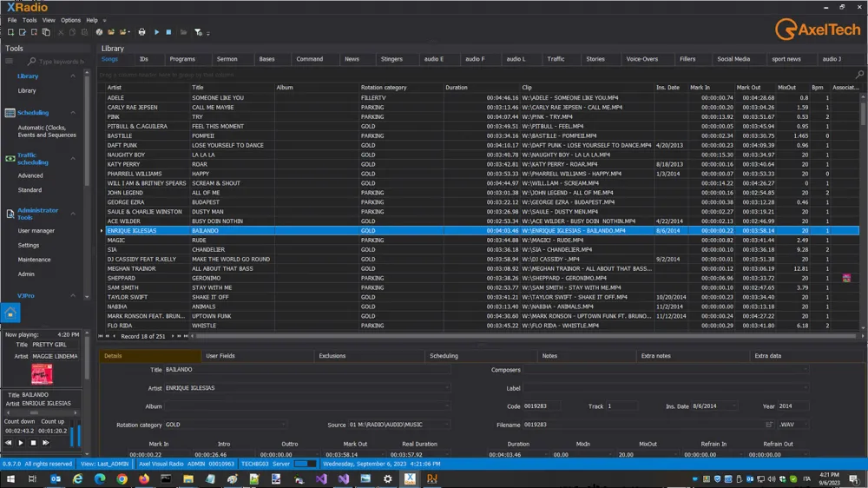Click the Title field containing BAILANDO
The image size is (868, 488).
click(304, 370)
